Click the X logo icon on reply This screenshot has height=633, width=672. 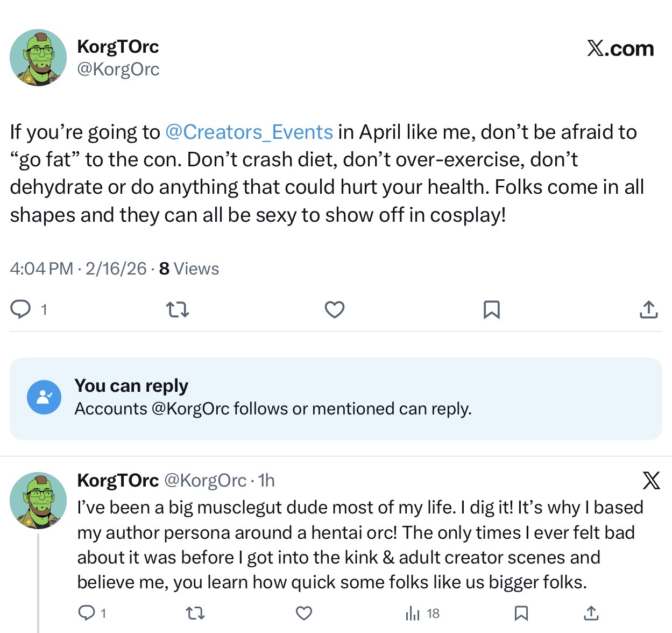(x=651, y=480)
